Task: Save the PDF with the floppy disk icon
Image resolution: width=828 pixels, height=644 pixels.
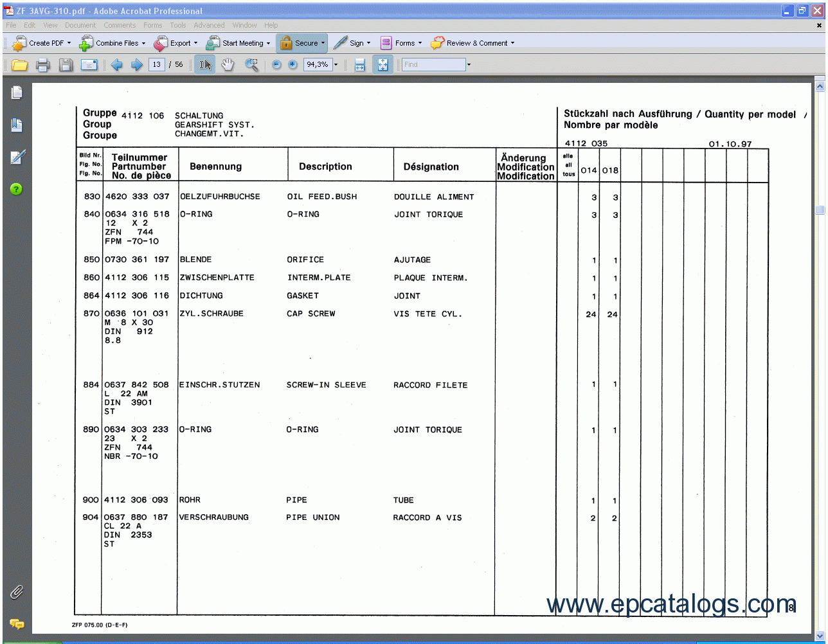Action: coord(66,65)
